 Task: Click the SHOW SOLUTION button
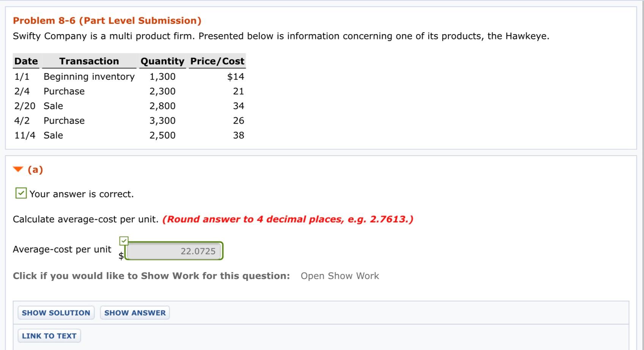pos(55,312)
